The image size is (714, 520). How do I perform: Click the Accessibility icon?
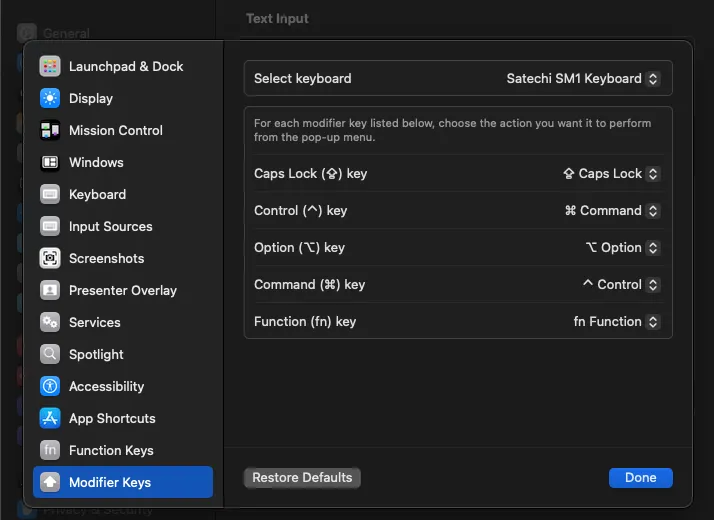coord(50,386)
